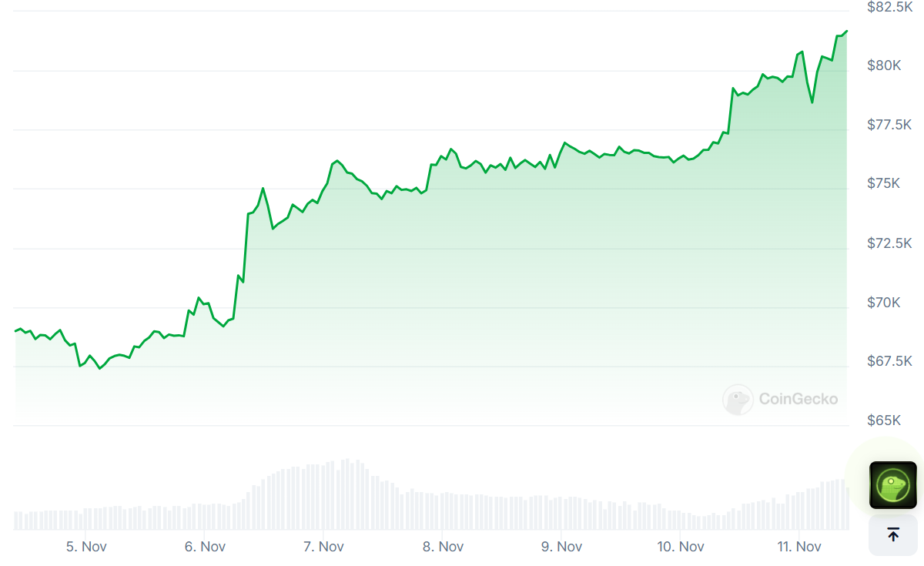Pick the 9. Nov date marker

[x=561, y=547]
